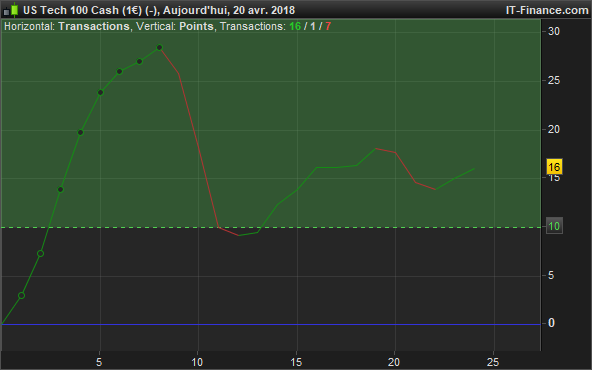Click the red 7 losing transactions count
The width and height of the screenshot is (592, 370).
(x=328, y=26)
